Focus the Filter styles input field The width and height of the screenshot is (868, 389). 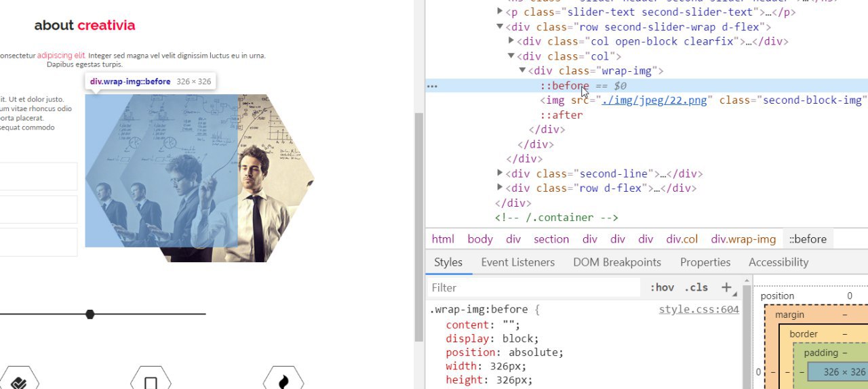(536, 287)
